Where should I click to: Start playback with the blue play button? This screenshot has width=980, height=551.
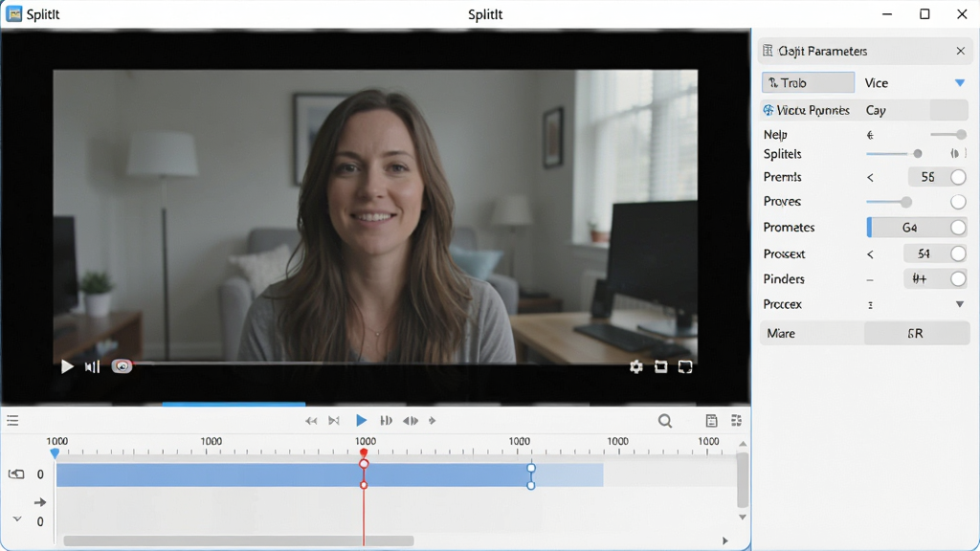pyautogui.click(x=361, y=421)
